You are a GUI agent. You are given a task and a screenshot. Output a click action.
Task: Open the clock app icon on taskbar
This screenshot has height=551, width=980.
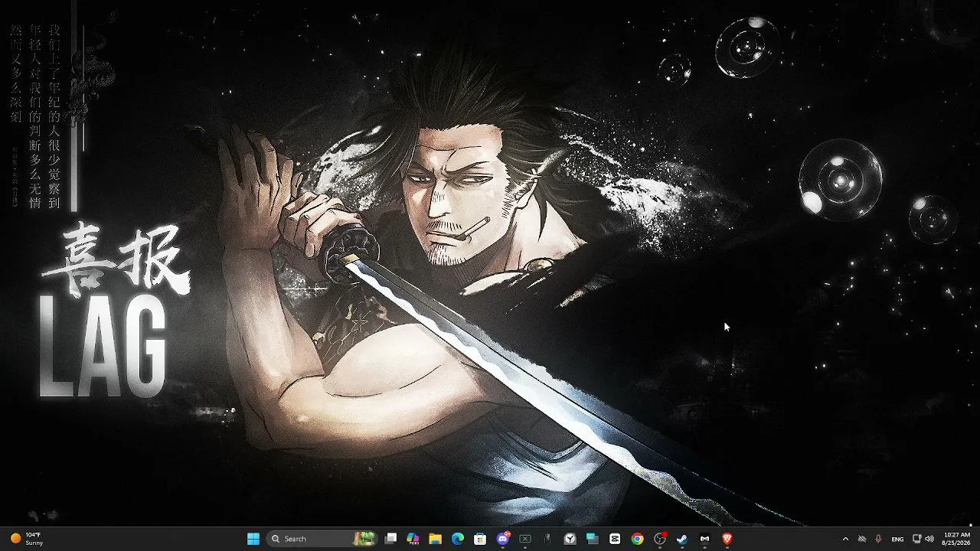[x=570, y=539]
